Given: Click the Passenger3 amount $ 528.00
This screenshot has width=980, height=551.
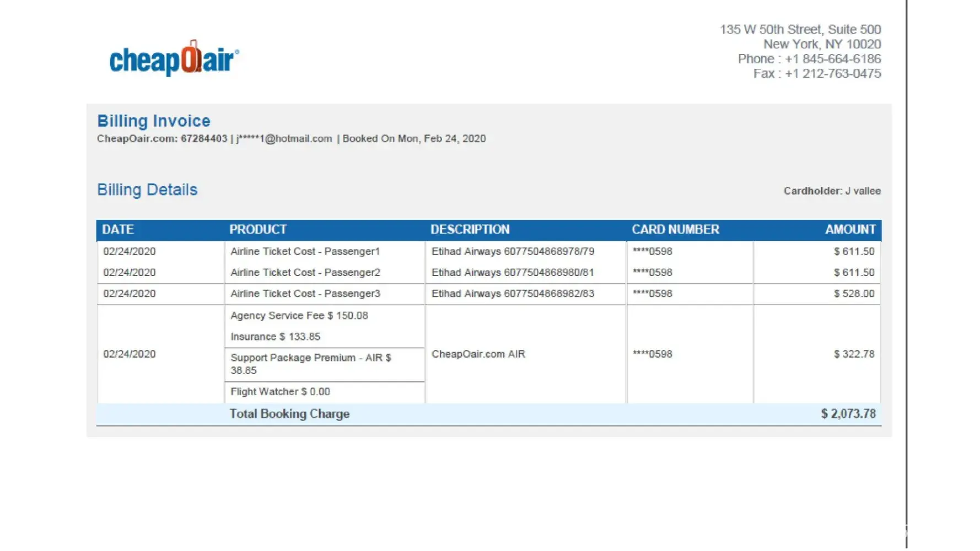Looking at the screenshot, I should point(854,294).
